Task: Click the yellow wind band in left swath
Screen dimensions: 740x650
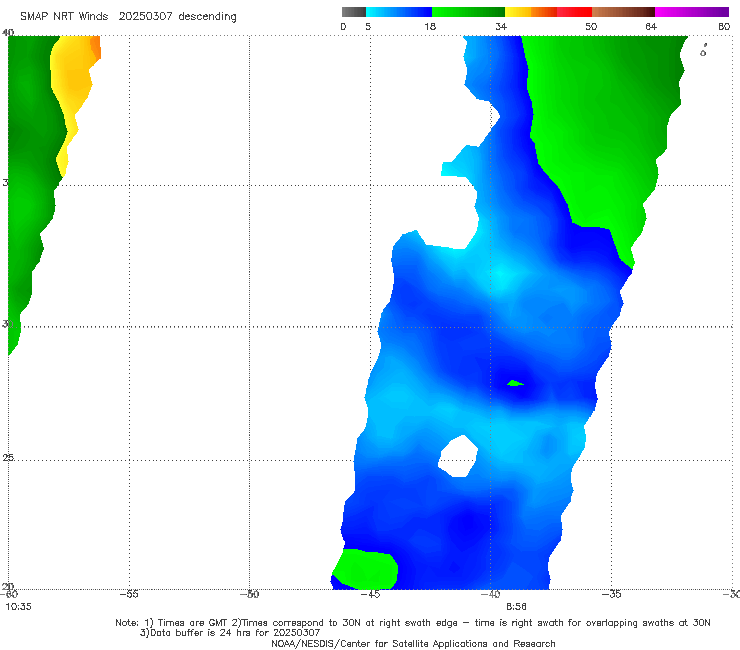Action: tap(71, 85)
